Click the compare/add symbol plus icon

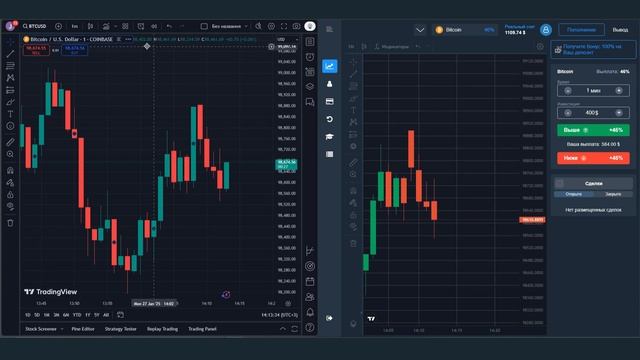pos(58,26)
